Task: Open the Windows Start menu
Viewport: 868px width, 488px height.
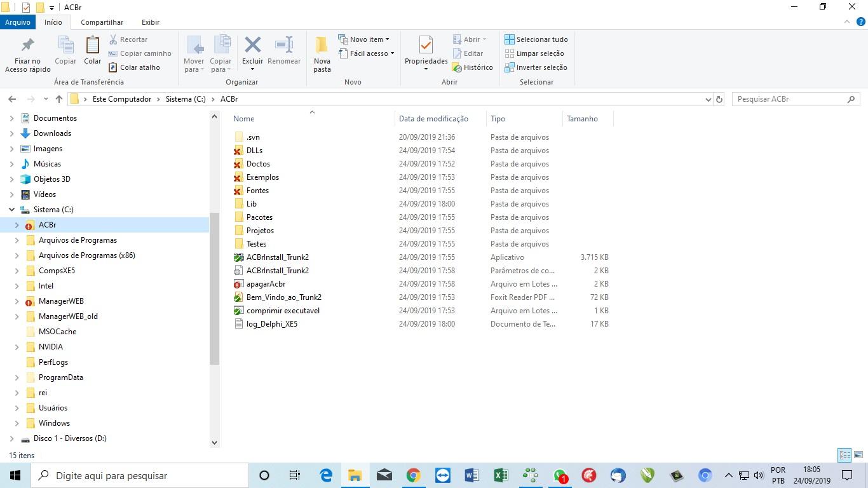Action: tap(15, 475)
